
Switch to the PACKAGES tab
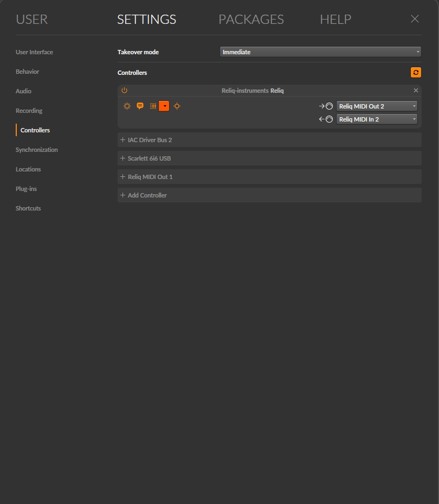tap(251, 19)
